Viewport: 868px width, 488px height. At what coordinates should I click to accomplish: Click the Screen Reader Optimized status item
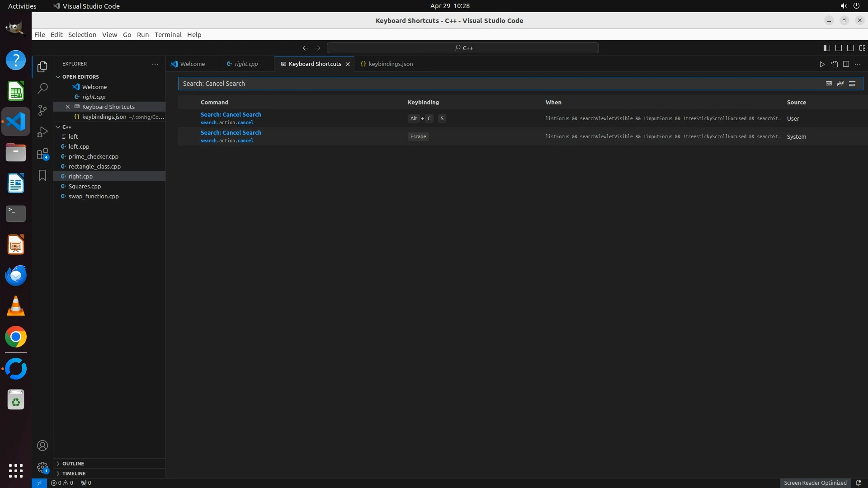pos(815,483)
